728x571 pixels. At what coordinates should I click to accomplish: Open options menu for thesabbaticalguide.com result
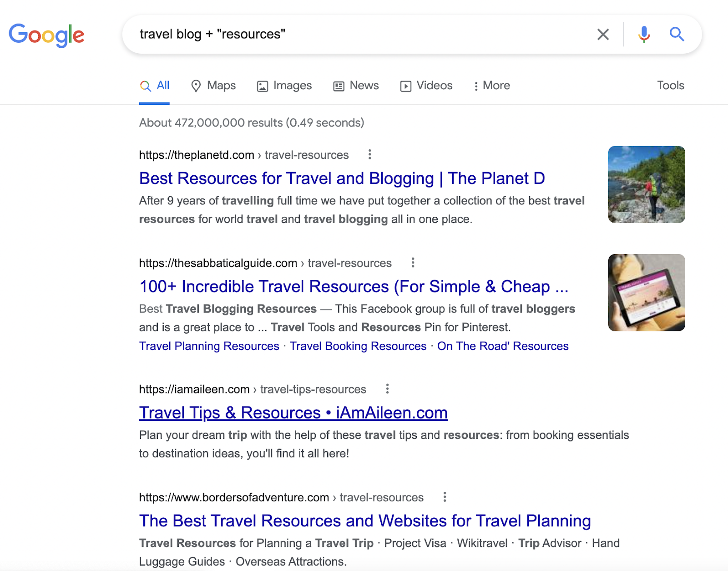[x=413, y=262]
